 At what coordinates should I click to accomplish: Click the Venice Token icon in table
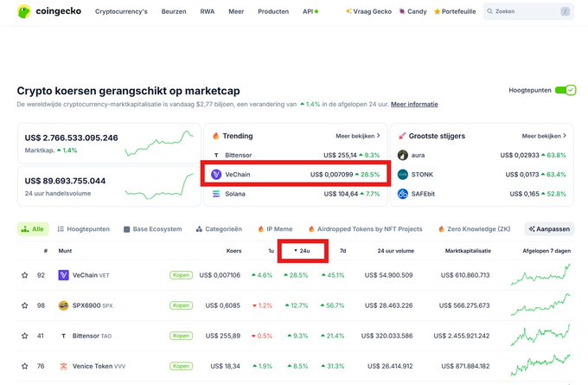tap(63, 366)
